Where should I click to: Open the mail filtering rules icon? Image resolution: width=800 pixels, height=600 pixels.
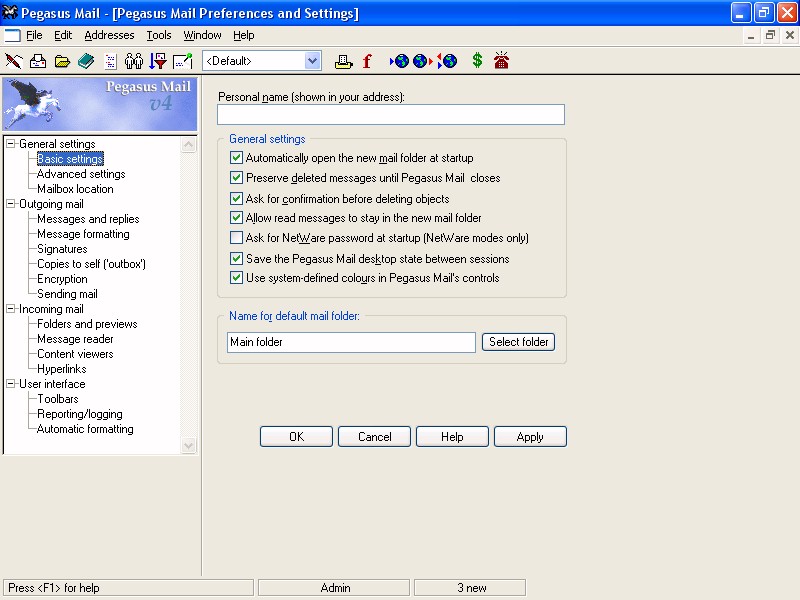[158, 61]
